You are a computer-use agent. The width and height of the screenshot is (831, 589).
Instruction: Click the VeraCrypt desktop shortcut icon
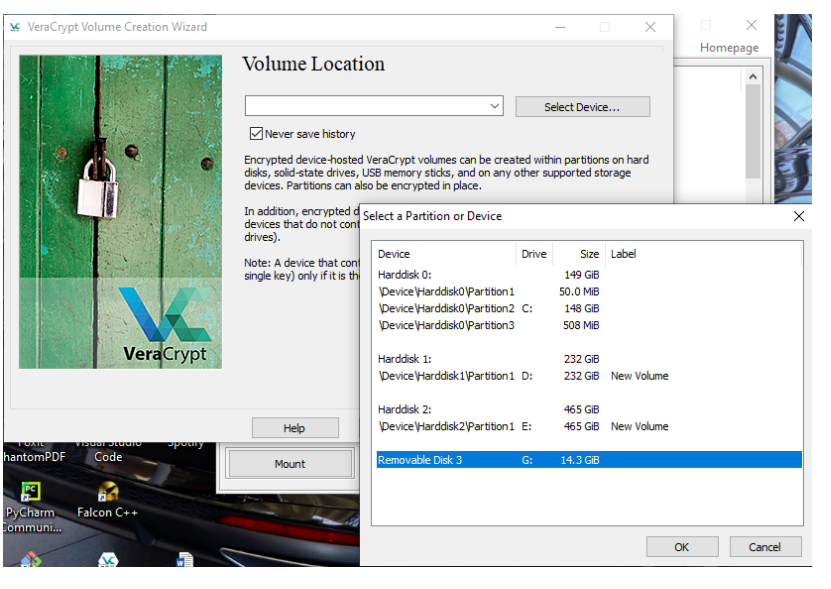(x=108, y=560)
